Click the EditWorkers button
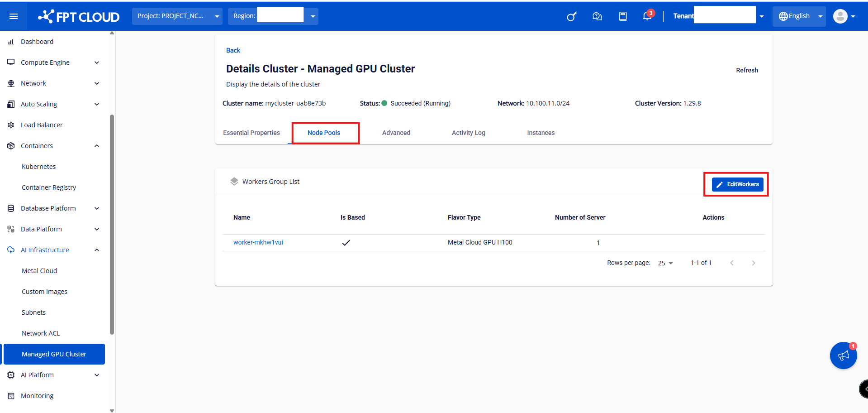This screenshot has height=413, width=868. [737, 184]
